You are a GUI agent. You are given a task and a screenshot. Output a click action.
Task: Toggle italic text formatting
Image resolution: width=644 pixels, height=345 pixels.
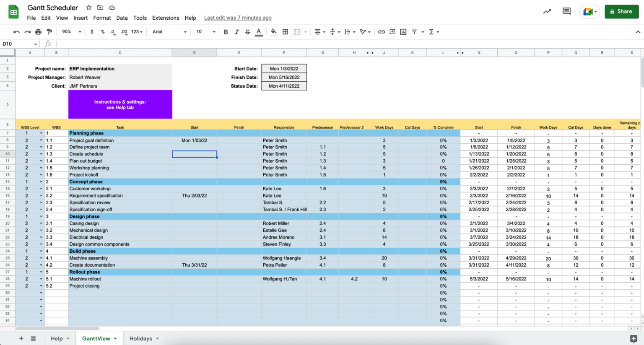(236, 32)
